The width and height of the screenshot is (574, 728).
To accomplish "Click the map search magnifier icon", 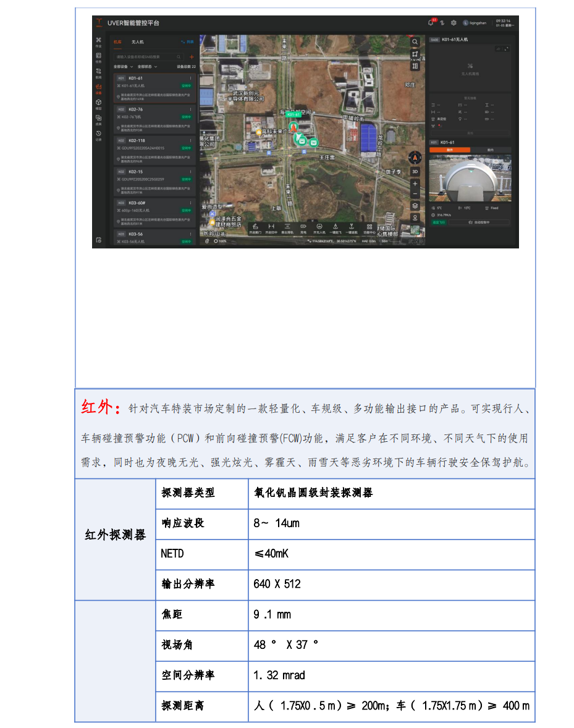I will coord(415,41).
